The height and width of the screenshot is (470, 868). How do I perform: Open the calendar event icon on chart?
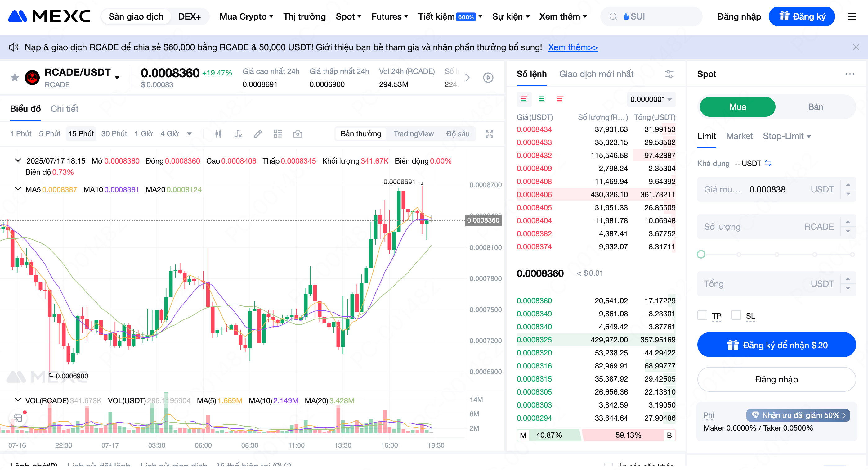pyautogui.click(x=18, y=418)
